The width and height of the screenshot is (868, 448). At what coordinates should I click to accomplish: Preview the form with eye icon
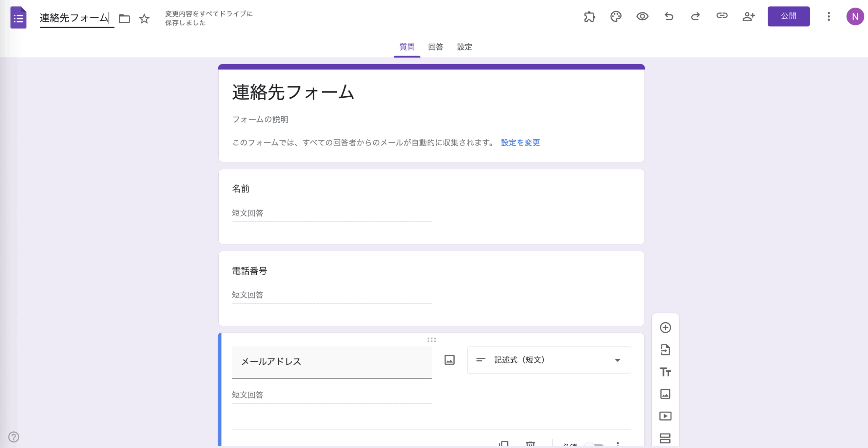click(642, 16)
